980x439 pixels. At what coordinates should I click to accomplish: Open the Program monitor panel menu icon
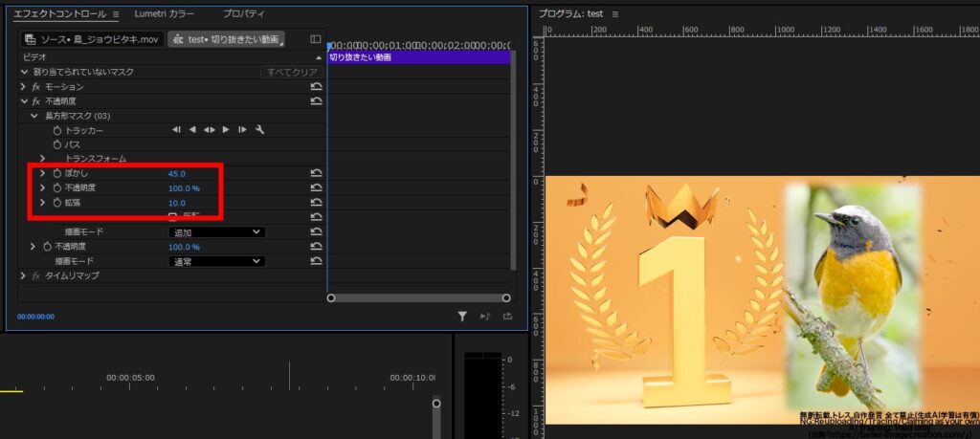pos(615,13)
